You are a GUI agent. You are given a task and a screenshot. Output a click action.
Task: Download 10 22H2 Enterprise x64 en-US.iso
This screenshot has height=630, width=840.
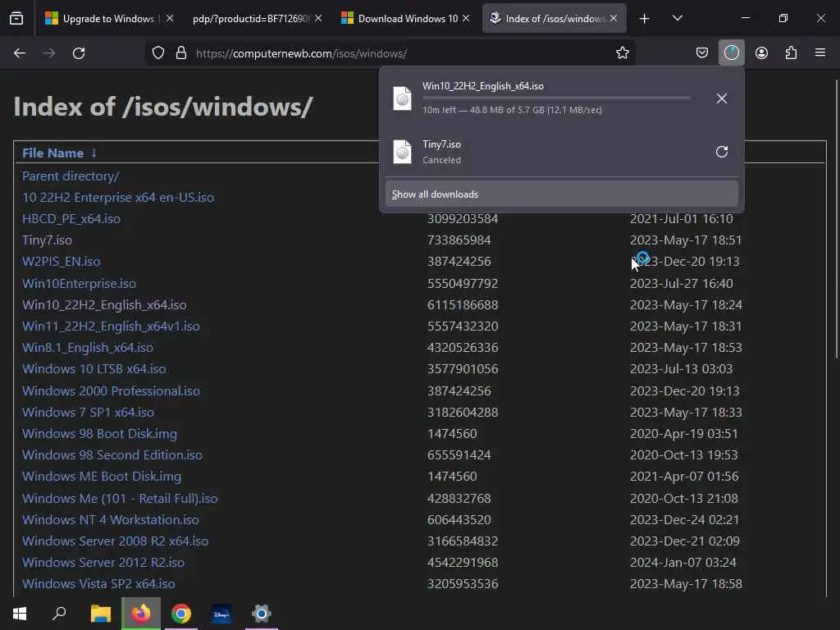[118, 198]
